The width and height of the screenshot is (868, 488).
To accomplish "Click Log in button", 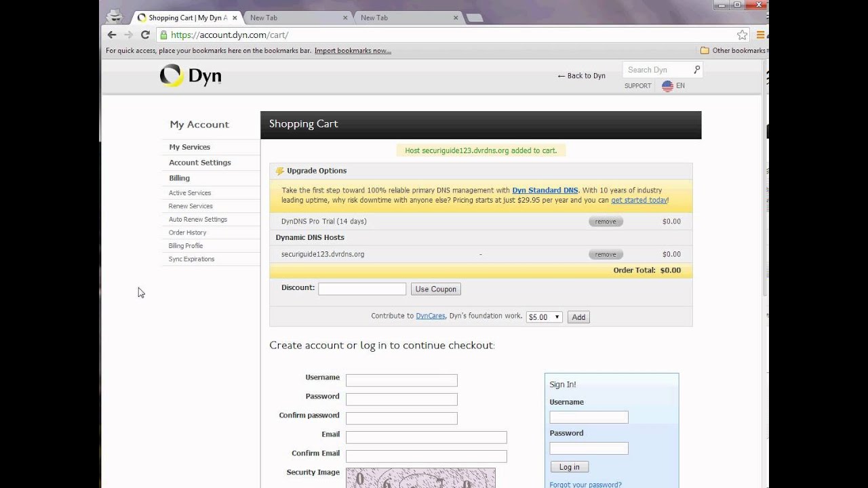I will (569, 467).
